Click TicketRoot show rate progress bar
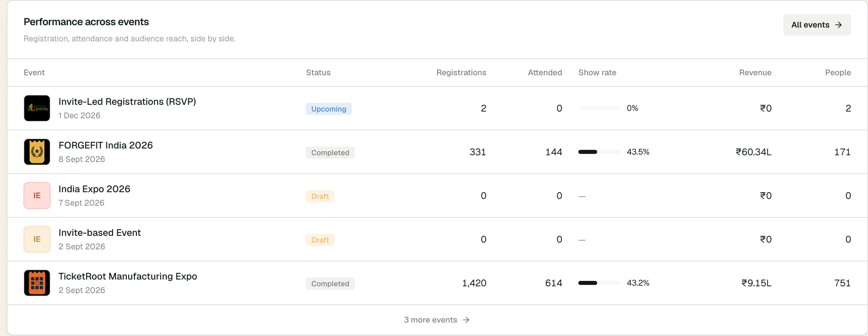Viewport: 868px width, 336px height. click(x=600, y=283)
